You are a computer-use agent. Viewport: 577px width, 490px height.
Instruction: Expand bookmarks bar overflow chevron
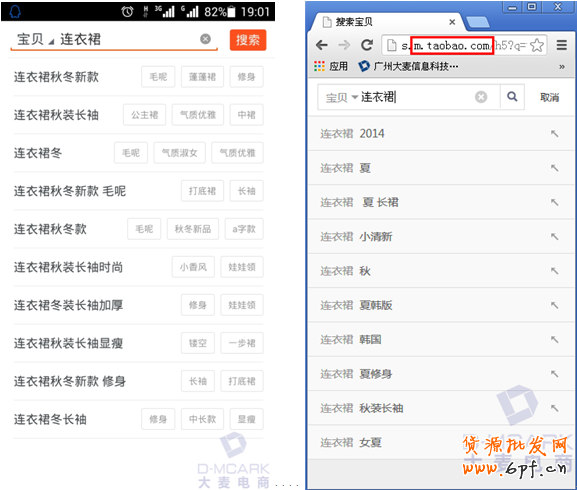point(562,67)
